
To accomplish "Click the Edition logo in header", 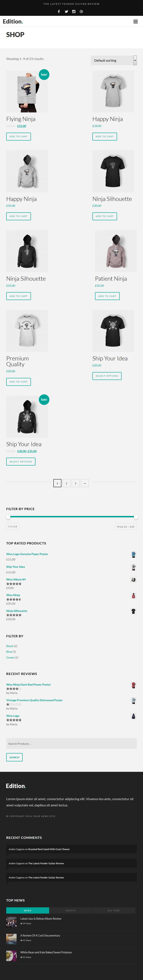I will [x=13, y=21].
